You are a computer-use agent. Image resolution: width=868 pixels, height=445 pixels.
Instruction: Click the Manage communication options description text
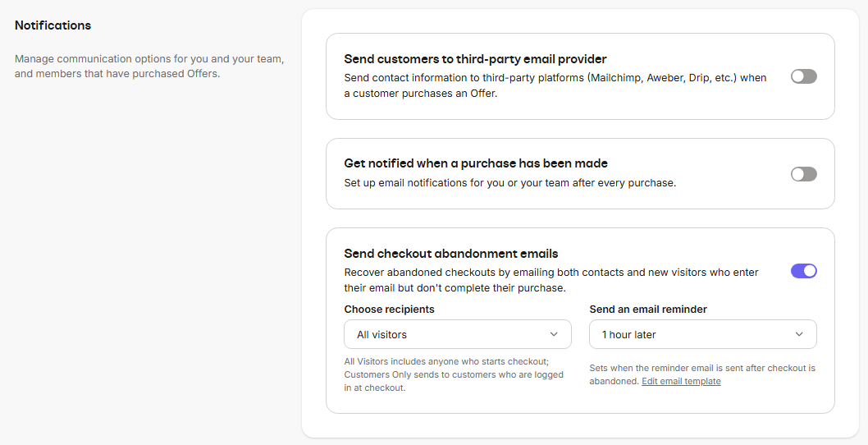click(149, 67)
